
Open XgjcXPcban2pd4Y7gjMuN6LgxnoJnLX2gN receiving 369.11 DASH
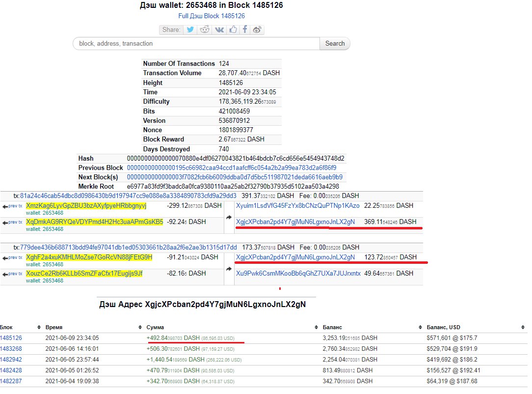pos(295,222)
